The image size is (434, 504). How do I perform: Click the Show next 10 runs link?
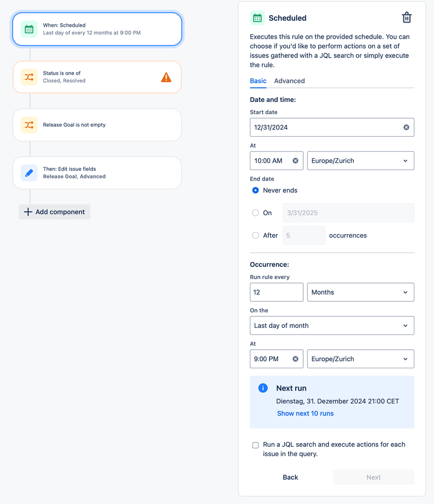305,413
